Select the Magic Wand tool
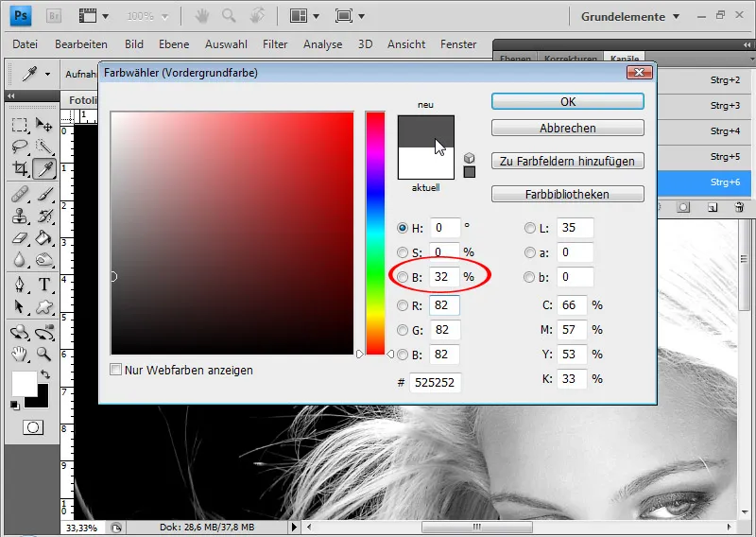Screen dimensions: 756x537 point(44,147)
